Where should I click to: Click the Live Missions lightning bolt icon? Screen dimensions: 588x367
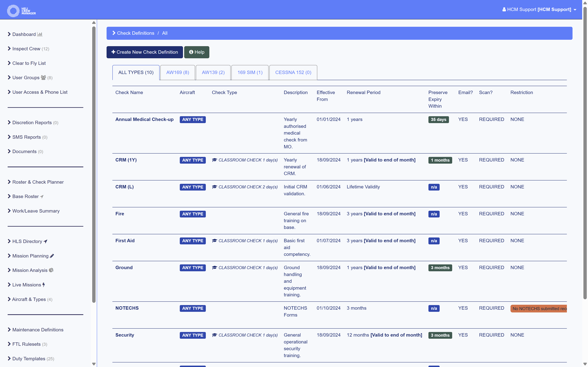(x=44, y=285)
